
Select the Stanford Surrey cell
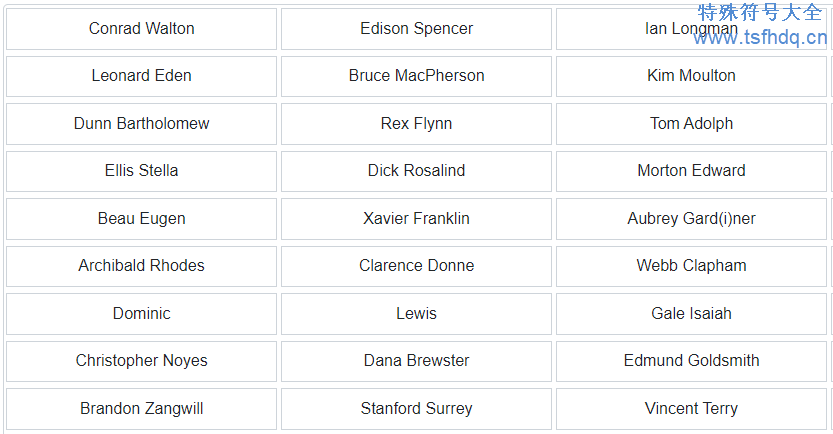[416, 409]
